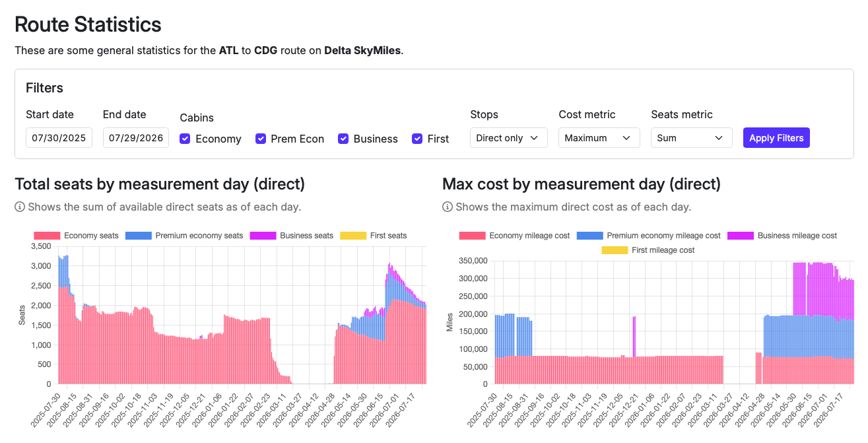The image size is (868, 443).
Task: Toggle Business mileage cost legend swatch
Action: tap(741, 236)
